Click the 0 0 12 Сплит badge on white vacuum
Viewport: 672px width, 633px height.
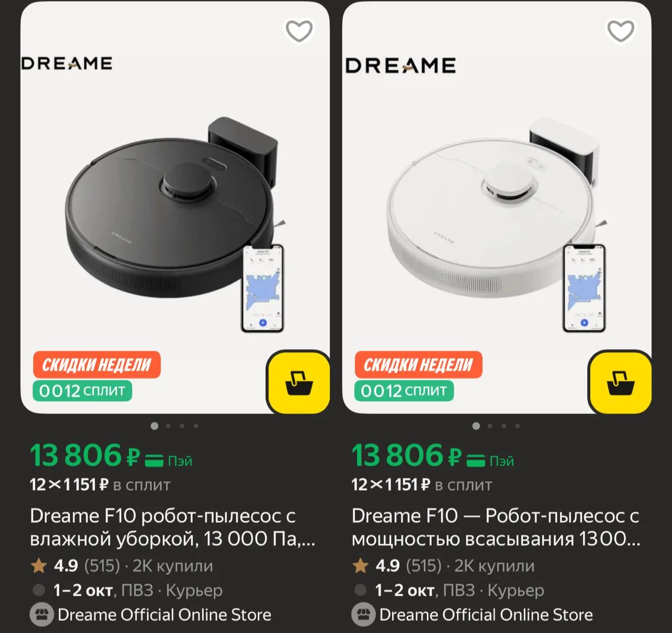(404, 391)
